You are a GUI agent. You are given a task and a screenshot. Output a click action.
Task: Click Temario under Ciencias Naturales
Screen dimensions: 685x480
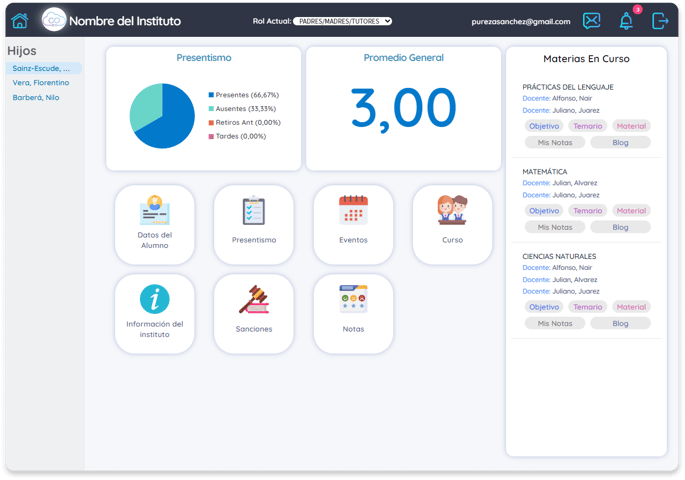click(x=588, y=307)
